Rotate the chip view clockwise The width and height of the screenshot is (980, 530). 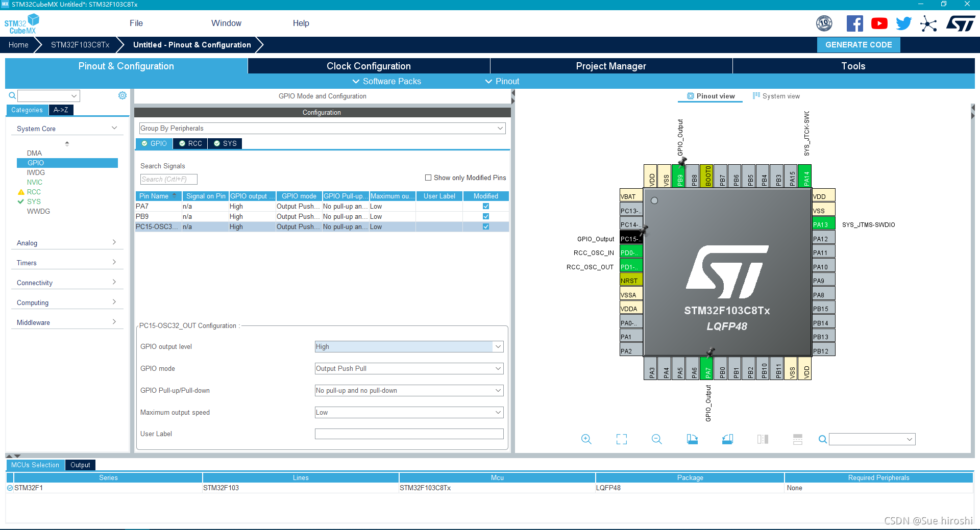(x=692, y=439)
